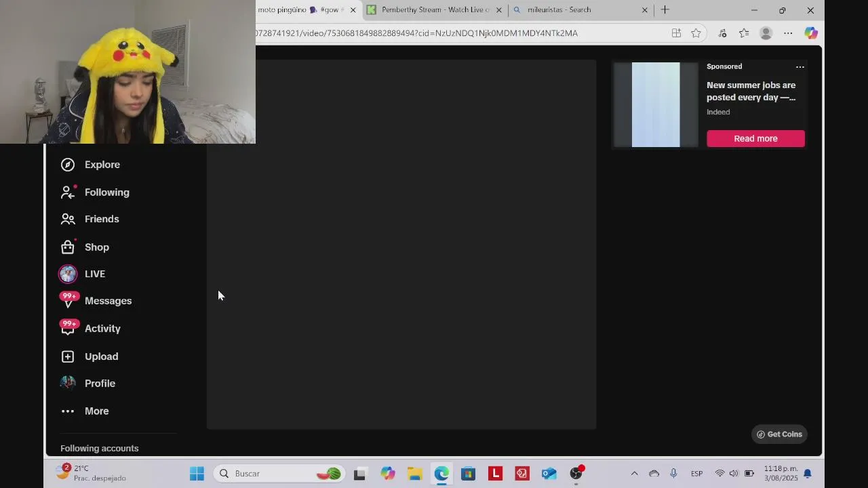Screen dimensions: 868x488
Task: Add this page to favorites
Action: [696, 33]
